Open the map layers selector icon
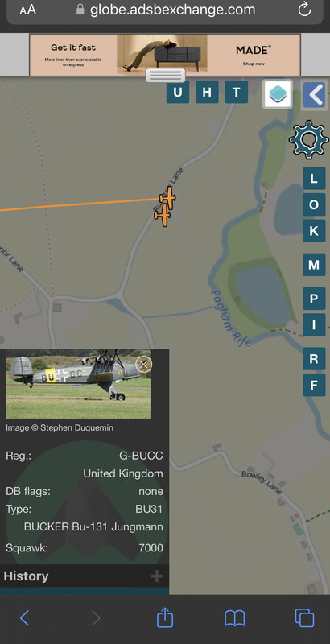 [278, 94]
